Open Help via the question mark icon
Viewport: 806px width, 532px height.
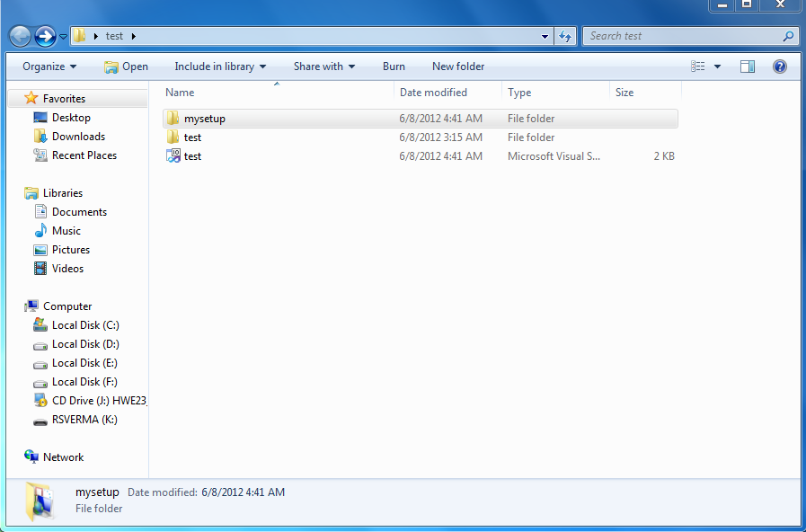click(x=780, y=66)
